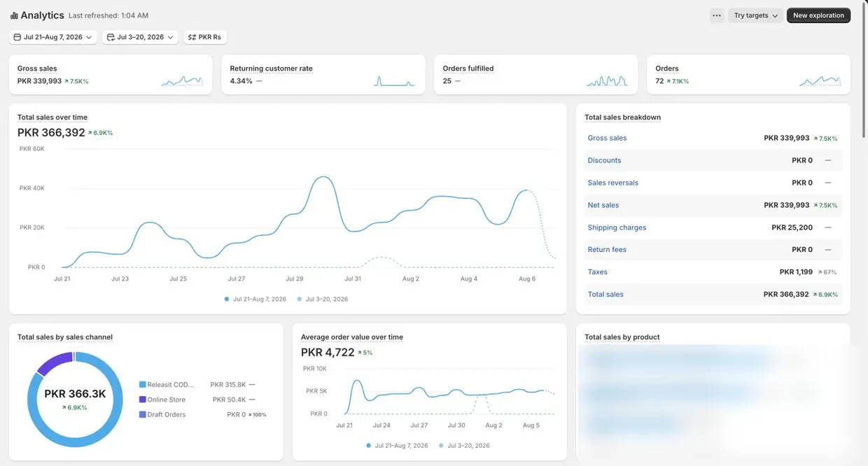Click the Draft Orders channel label
The image size is (868, 466).
(167, 414)
